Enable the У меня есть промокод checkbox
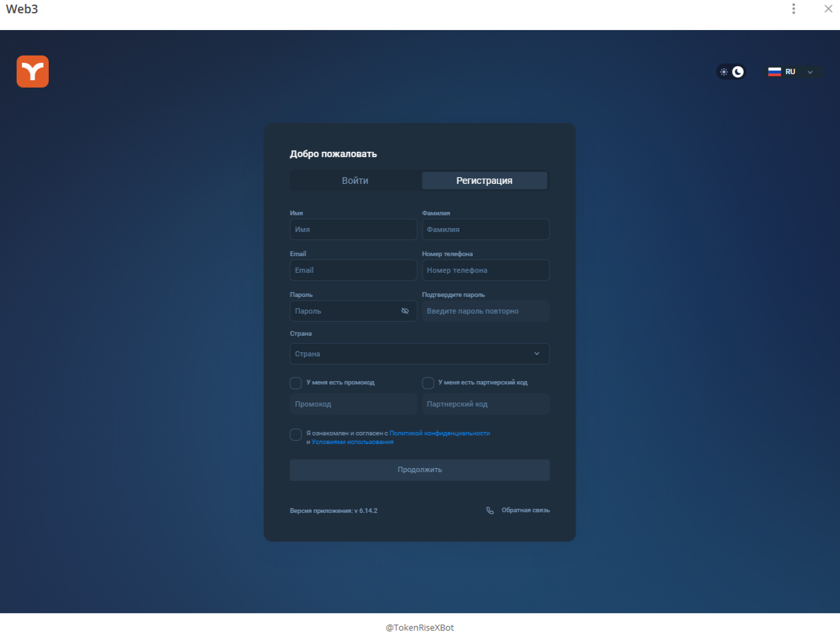The image size is (840, 634). point(296,383)
